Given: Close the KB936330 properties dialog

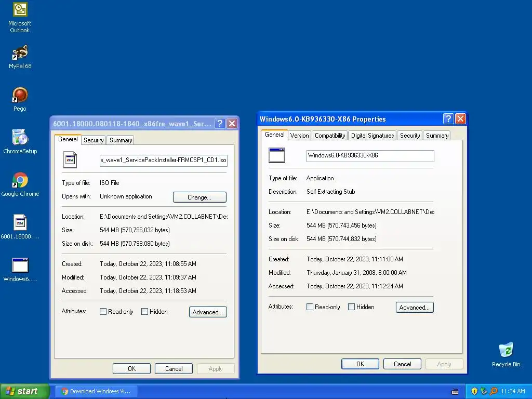Looking at the screenshot, I should (460, 119).
